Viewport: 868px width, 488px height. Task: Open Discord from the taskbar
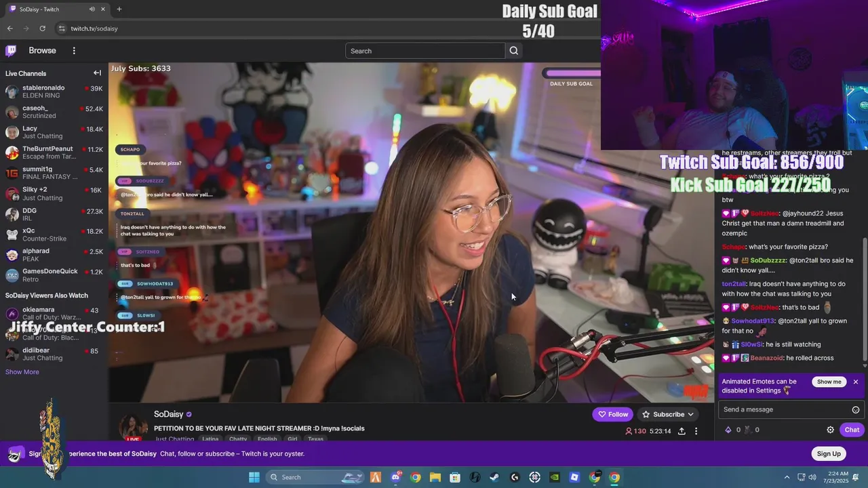[x=396, y=477]
